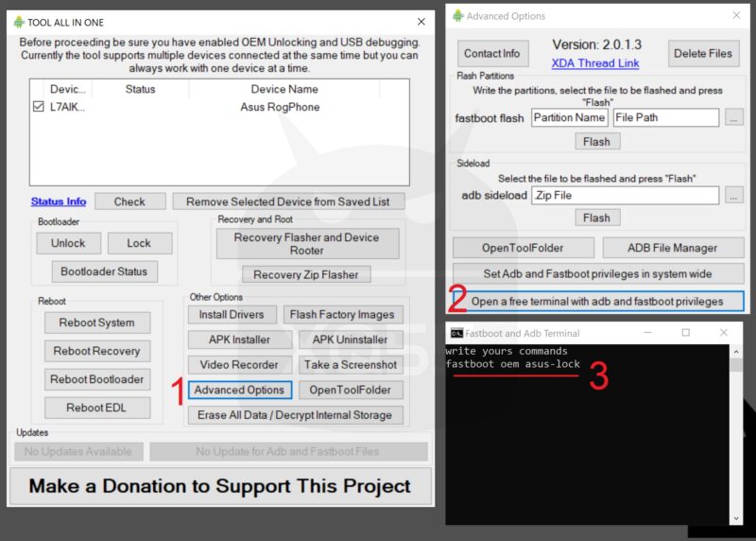Screen dimensions: 756x541
Task: Click Reboot Recovery button
Action: 96,351
